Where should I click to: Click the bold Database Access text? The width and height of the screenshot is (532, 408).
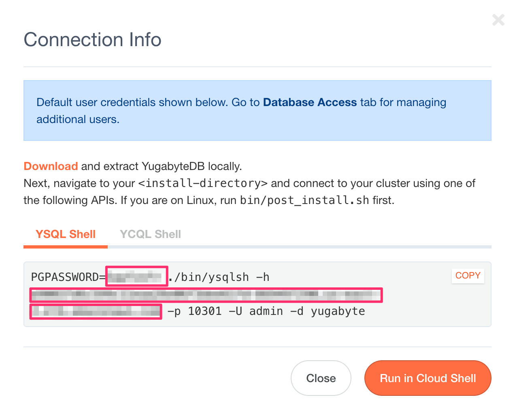coord(310,102)
